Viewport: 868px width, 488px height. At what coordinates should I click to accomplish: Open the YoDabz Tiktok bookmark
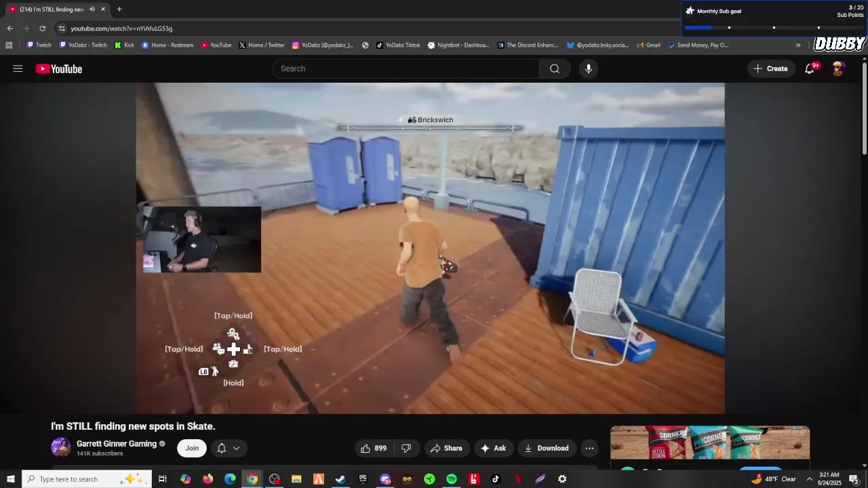pos(398,45)
